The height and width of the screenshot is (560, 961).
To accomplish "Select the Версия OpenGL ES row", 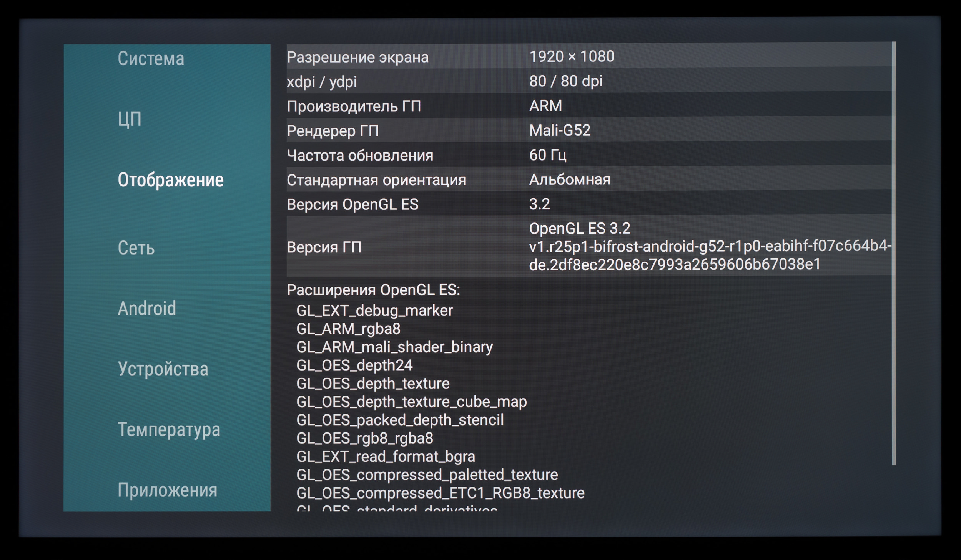I will [588, 204].
